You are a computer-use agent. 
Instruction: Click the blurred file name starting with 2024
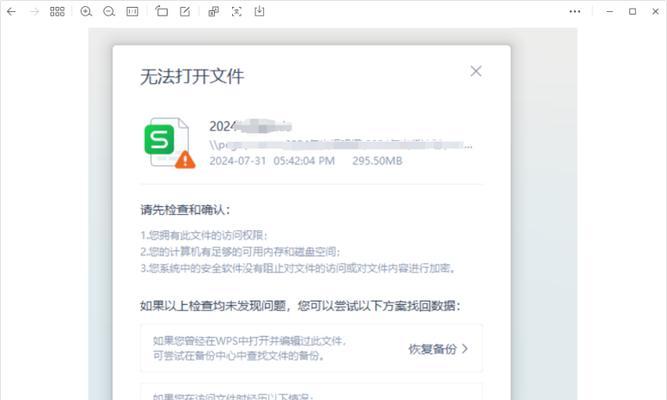pos(251,126)
